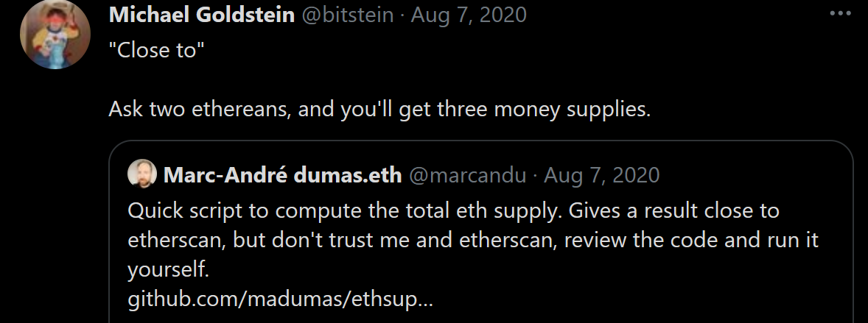Viewport: 868px width, 323px height.
Task: Click the "Ask two ethereans" sentence
Action: (x=379, y=110)
